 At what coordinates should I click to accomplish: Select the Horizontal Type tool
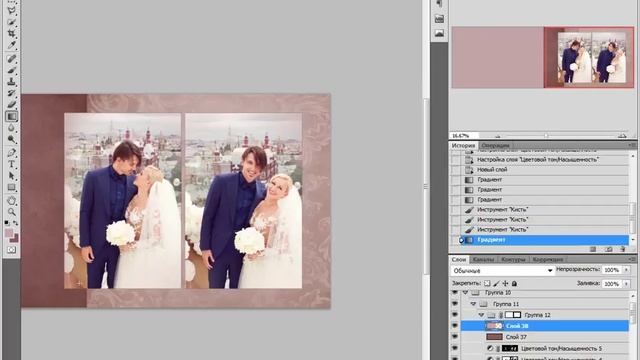(x=11, y=164)
